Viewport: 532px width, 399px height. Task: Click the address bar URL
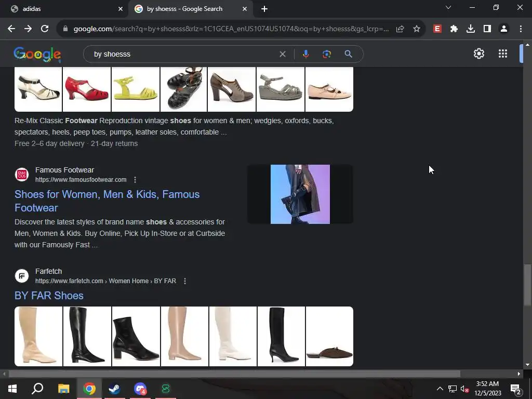(x=231, y=29)
